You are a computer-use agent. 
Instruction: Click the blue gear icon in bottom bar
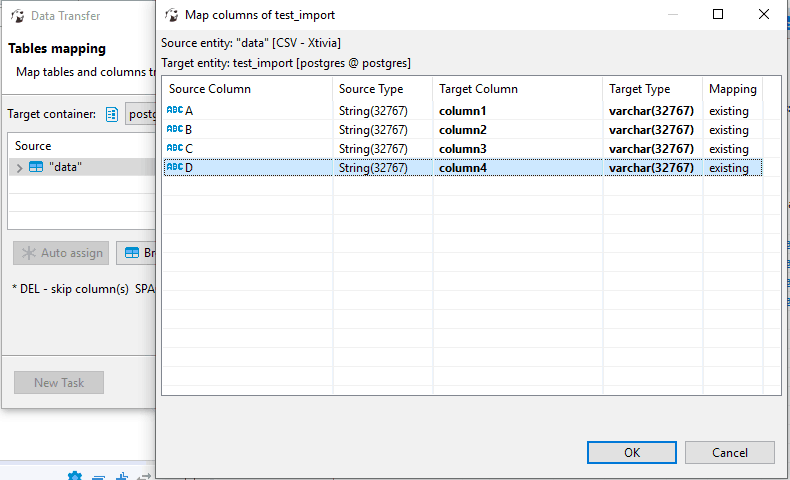pos(75,475)
